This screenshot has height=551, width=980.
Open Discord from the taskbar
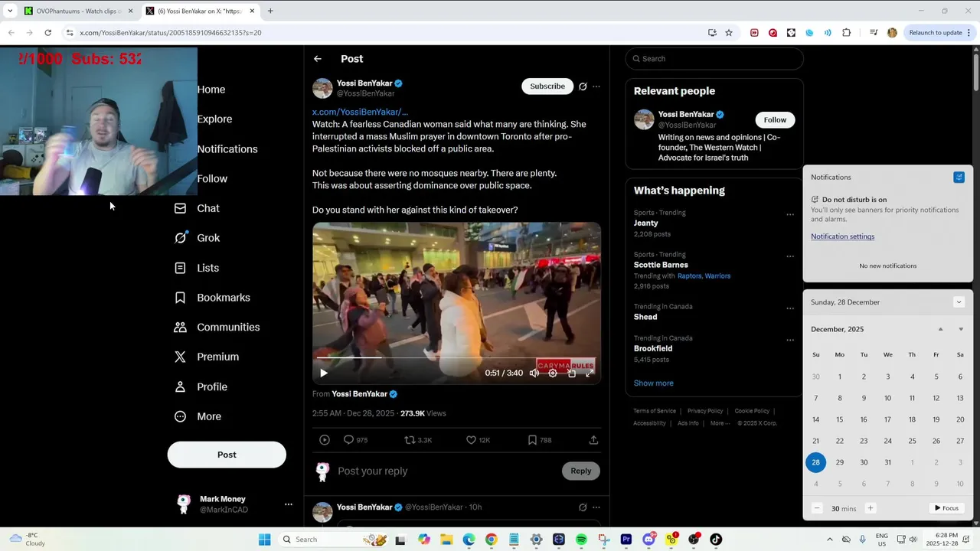pyautogui.click(x=648, y=540)
